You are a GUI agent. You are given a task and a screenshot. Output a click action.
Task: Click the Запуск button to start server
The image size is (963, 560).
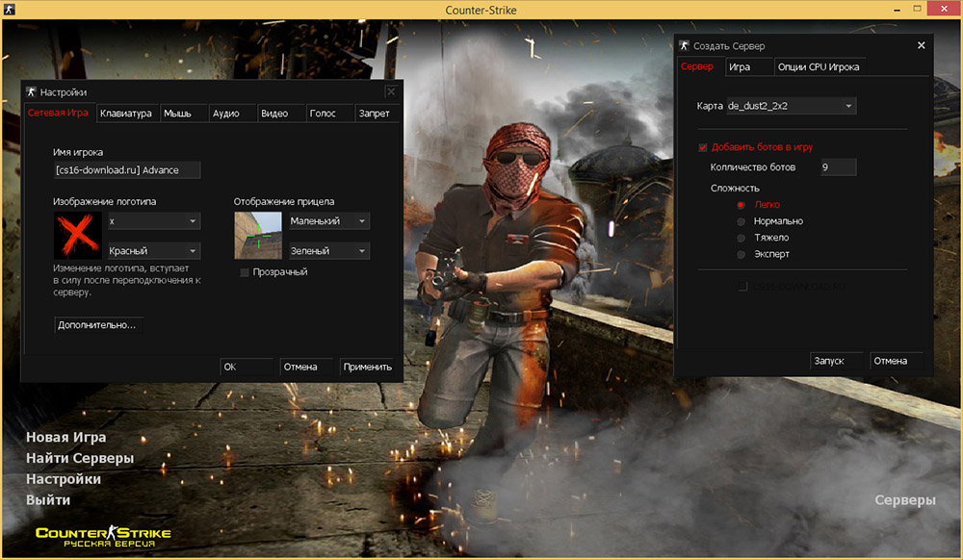(x=836, y=361)
